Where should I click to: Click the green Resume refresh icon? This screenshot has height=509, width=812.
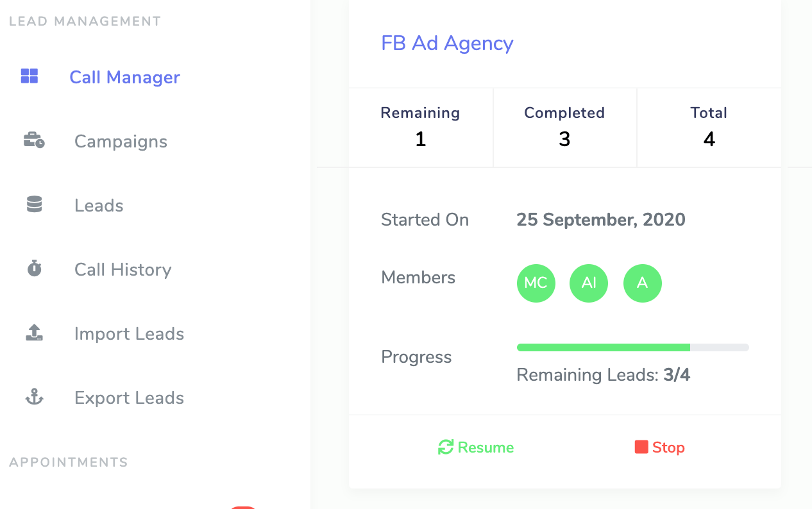pyautogui.click(x=446, y=447)
